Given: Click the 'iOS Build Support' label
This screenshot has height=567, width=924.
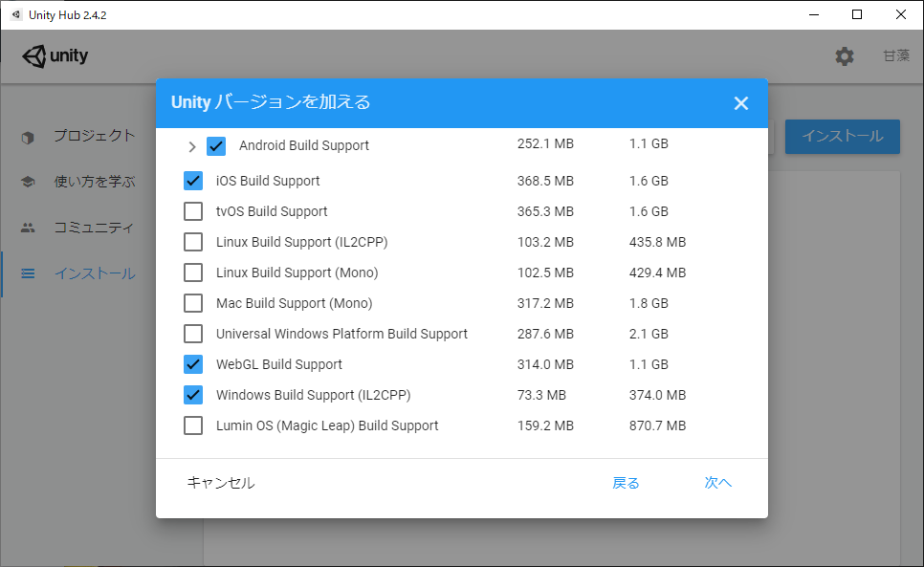Looking at the screenshot, I should point(268,181).
